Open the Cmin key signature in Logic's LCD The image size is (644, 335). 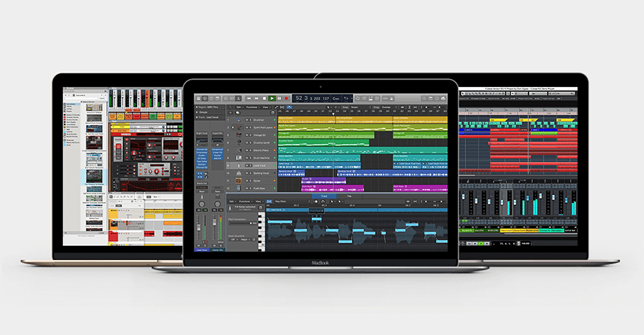click(x=336, y=98)
